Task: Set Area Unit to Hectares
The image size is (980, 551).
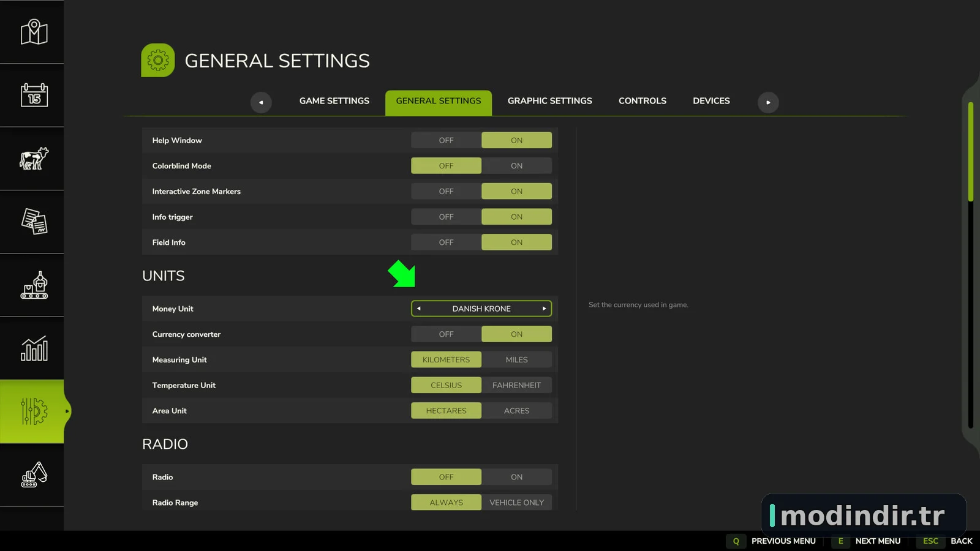Action: click(446, 411)
